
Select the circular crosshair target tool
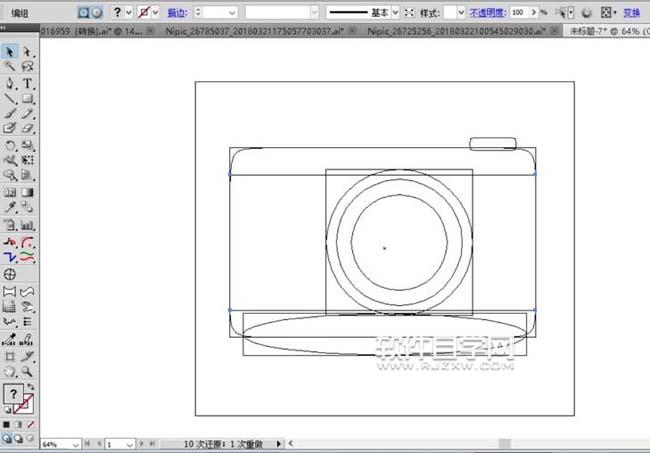pyautogui.click(x=10, y=274)
